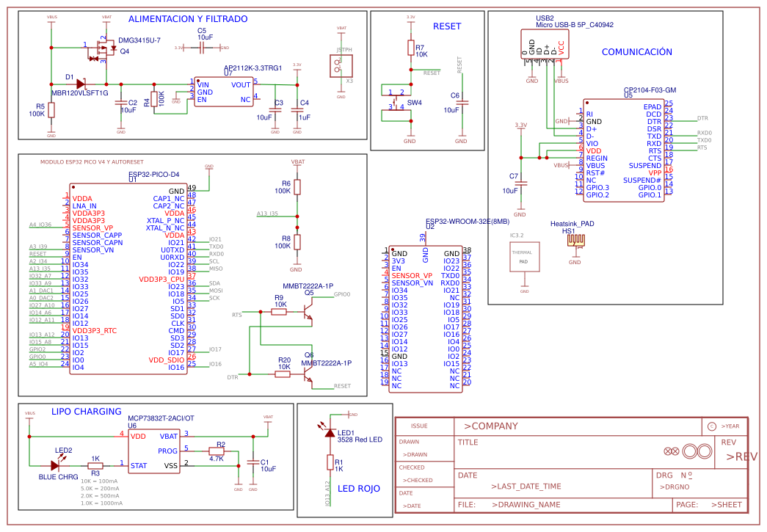This screenshot has width=767, height=532.
Task: Click resistor R8 symbol
Action: (297, 242)
